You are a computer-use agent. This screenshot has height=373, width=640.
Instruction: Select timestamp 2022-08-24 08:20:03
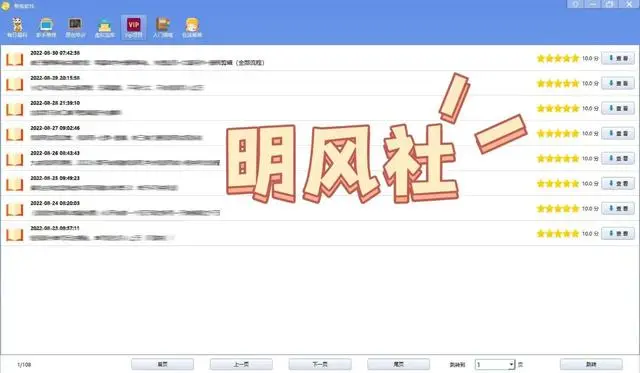[55, 203]
